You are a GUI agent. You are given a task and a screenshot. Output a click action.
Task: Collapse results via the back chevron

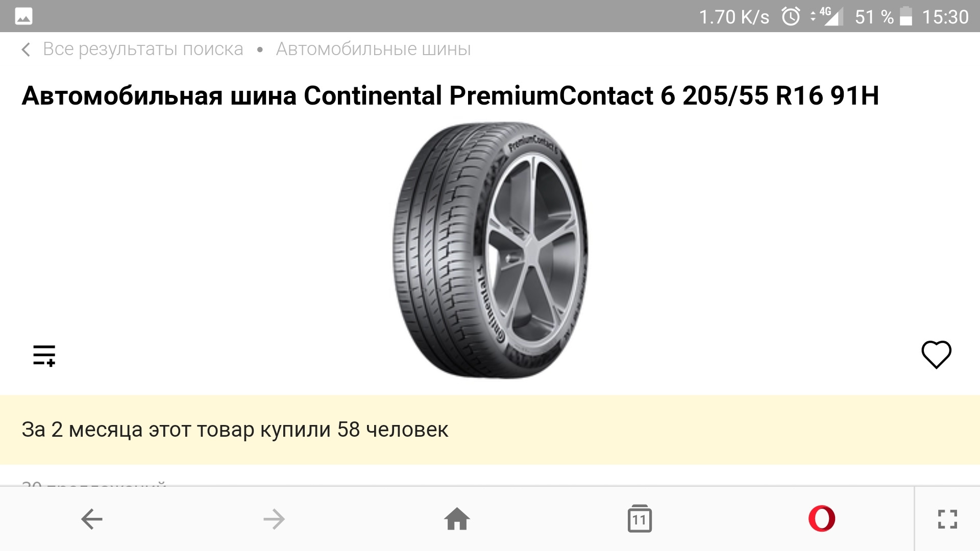(x=26, y=49)
